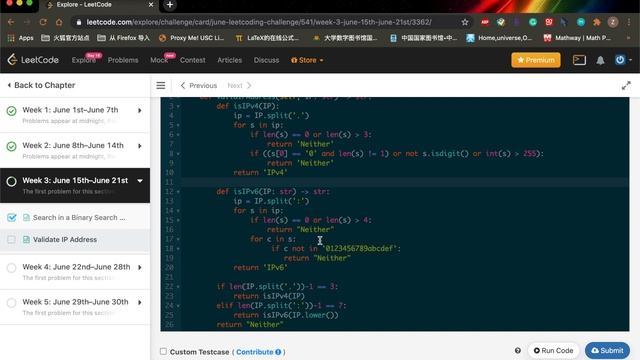Open the Store dropdown
The image size is (640, 360).
pos(307,60)
